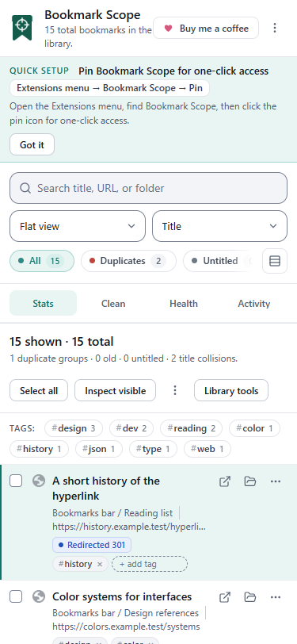The width and height of the screenshot is (297, 644).
Task: Click the Extensions menu path chip
Action: click(x=109, y=88)
